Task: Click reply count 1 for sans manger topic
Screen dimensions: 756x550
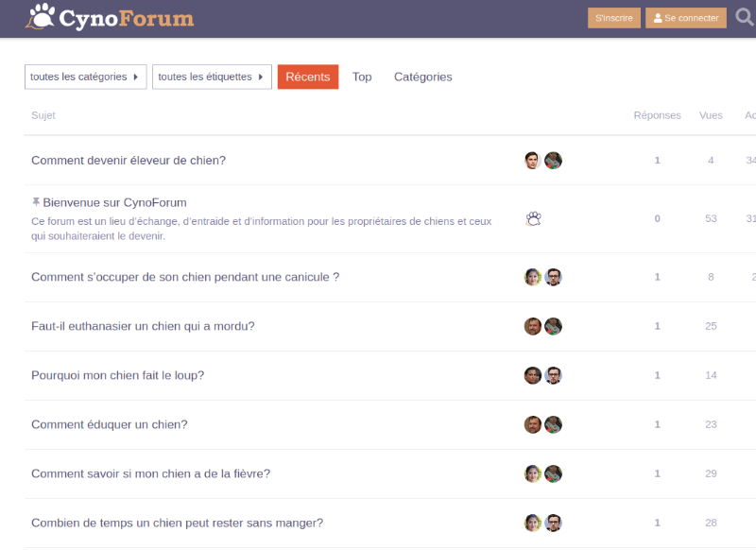Action: point(657,523)
